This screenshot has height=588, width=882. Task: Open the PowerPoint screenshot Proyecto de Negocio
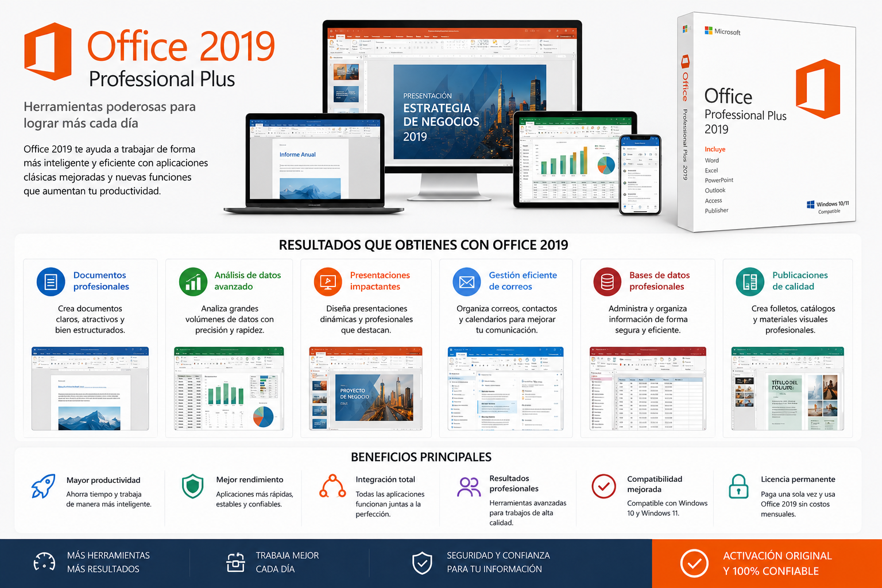(366, 389)
